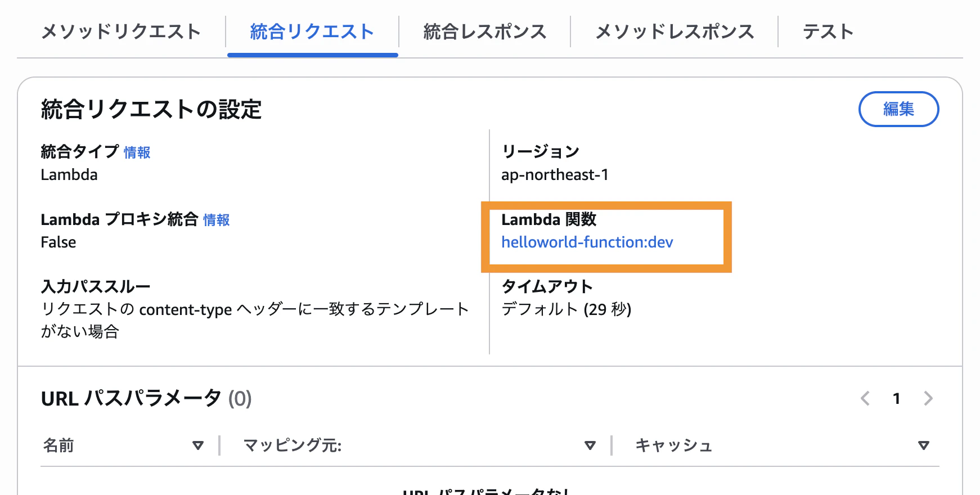Screen dimensions: 980x495
Task: Go to previous page of URL パスパラメータ
Action: pyautogui.click(x=865, y=399)
